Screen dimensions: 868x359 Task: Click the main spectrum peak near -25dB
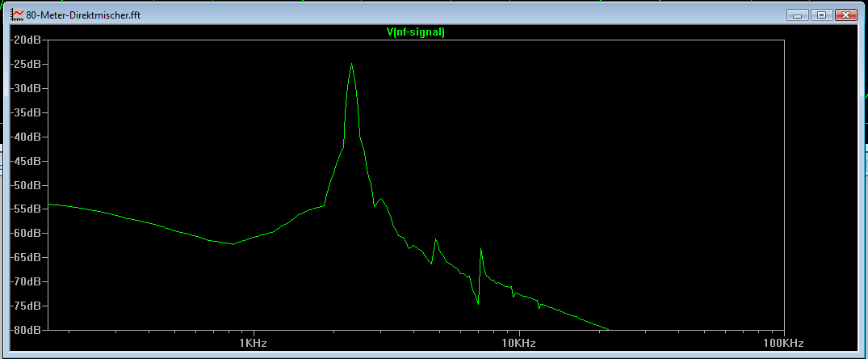point(351,64)
